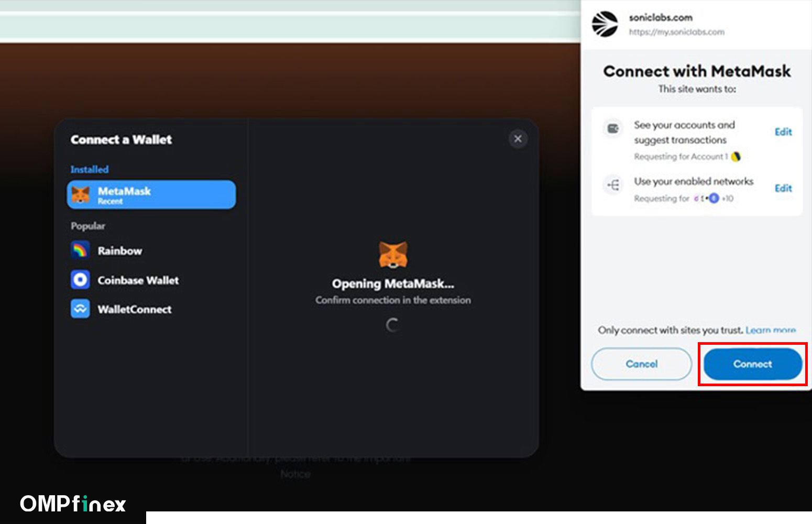Screen dimensions: 812x524
Task: Edit the account access permission
Action: pyautogui.click(x=783, y=132)
